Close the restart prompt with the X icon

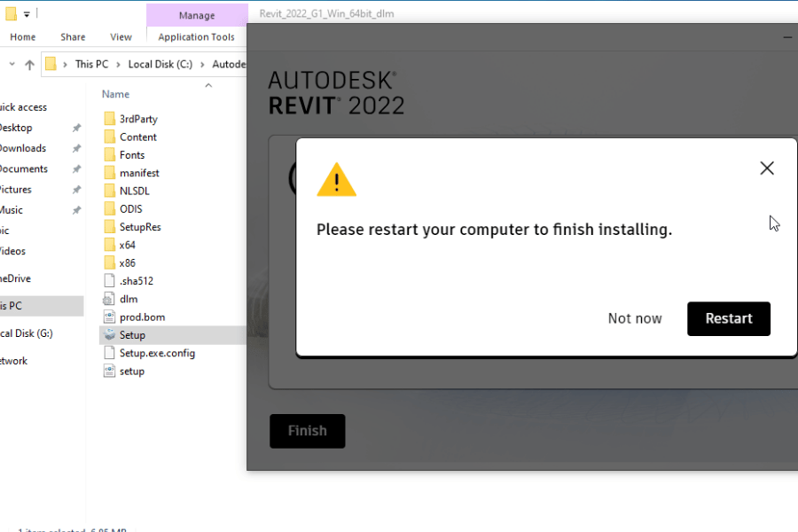click(767, 168)
